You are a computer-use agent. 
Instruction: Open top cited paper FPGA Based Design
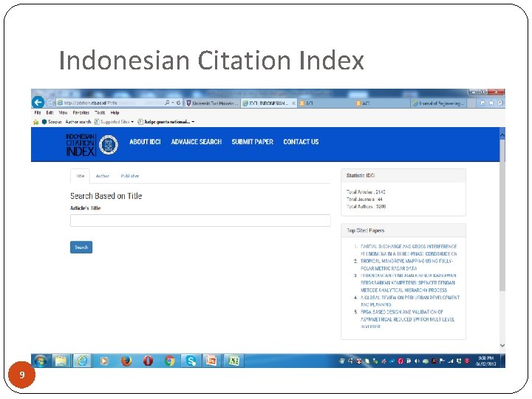coord(407,319)
